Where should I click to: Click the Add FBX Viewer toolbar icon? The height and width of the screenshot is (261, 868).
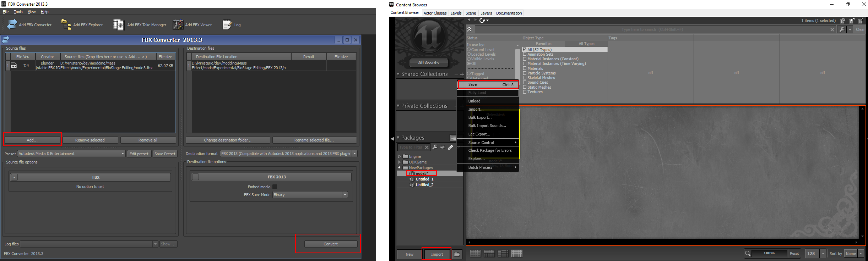pyautogui.click(x=178, y=24)
